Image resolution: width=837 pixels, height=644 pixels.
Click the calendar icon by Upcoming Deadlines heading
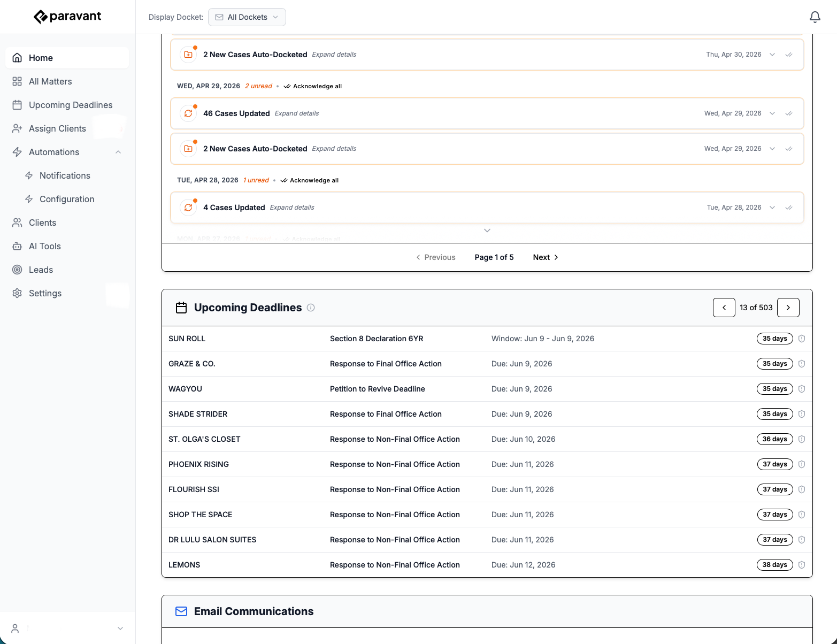pos(181,308)
